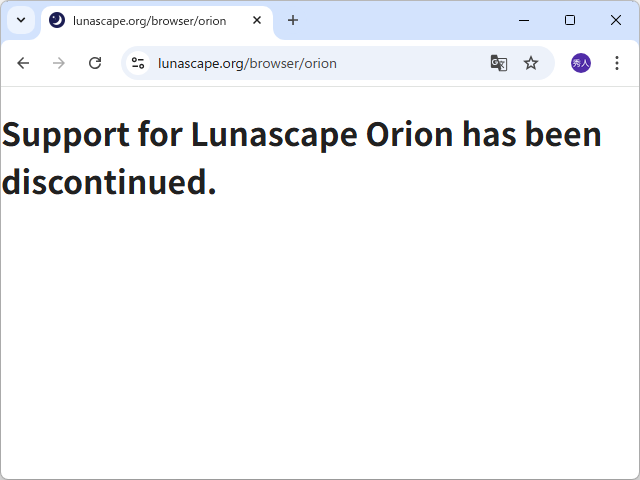Image resolution: width=640 pixels, height=480 pixels.
Task: Select the lunascape.org/browser/orion tab
Action: pyautogui.click(x=157, y=21)
